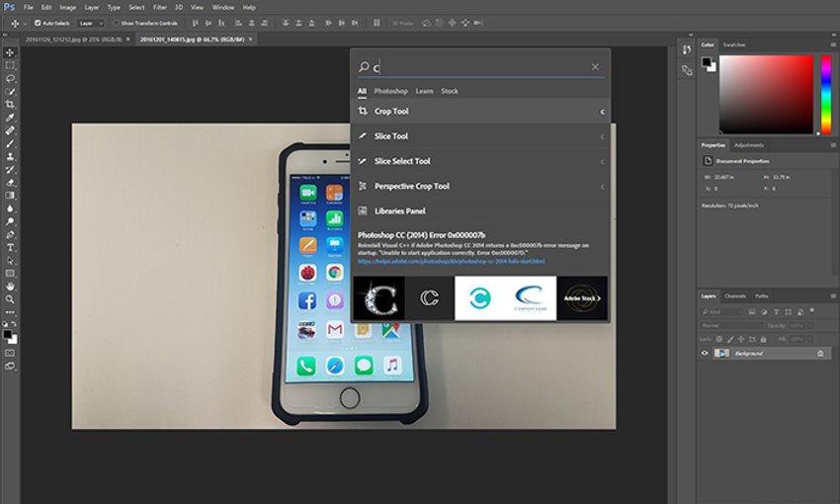Pick a hue from the vertical color slider

[x=826, y=94]
